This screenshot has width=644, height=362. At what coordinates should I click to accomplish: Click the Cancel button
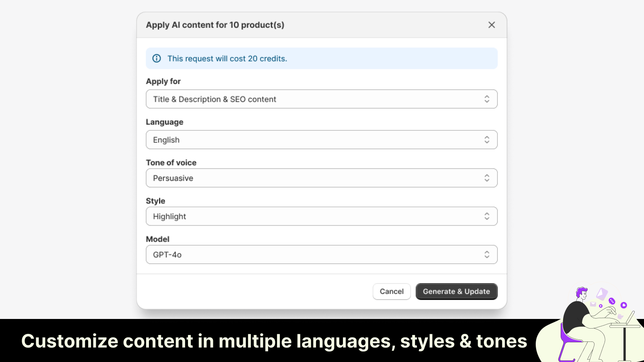[x=391, y=291]
